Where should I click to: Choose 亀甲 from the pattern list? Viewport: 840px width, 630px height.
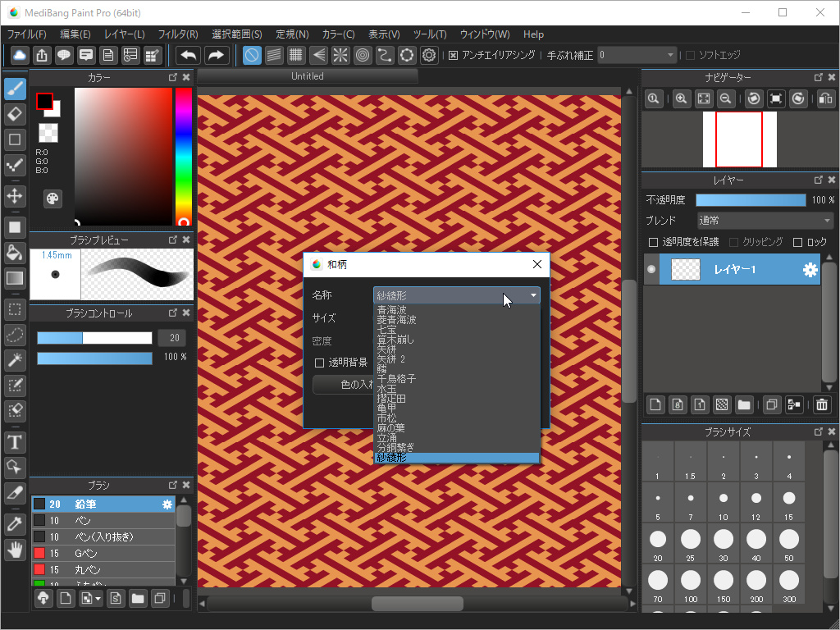(x=456, y=409)
